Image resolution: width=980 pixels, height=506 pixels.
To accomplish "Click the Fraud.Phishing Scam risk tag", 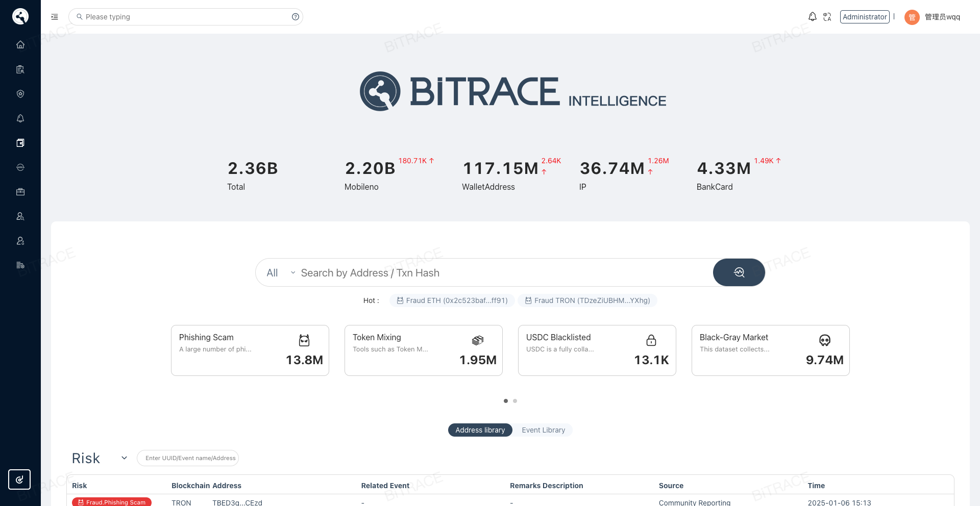I will pos(112,502).
